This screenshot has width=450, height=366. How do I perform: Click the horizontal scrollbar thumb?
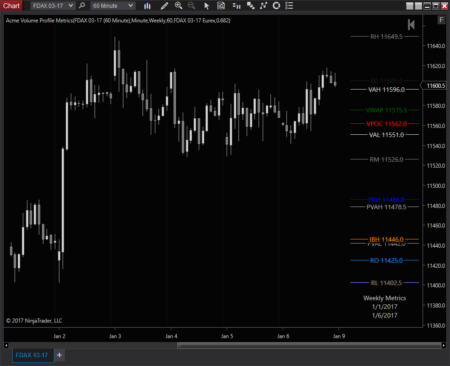(x=309, y=345)
